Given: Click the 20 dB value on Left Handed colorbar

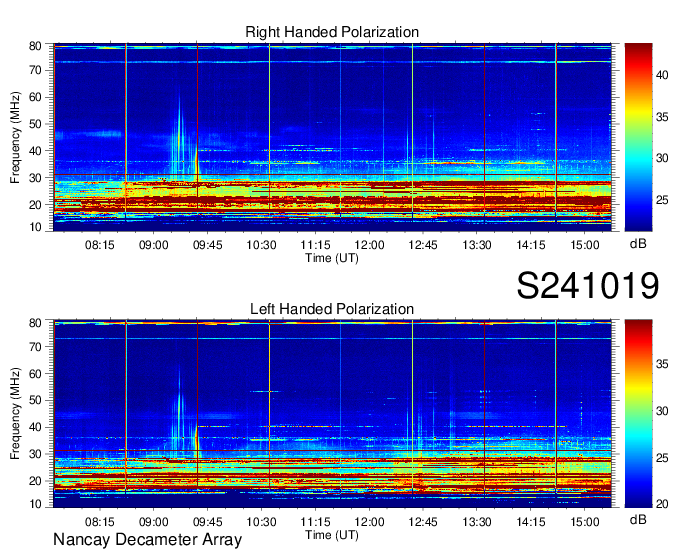Looking at the screenshot, I should click(662, 504).
